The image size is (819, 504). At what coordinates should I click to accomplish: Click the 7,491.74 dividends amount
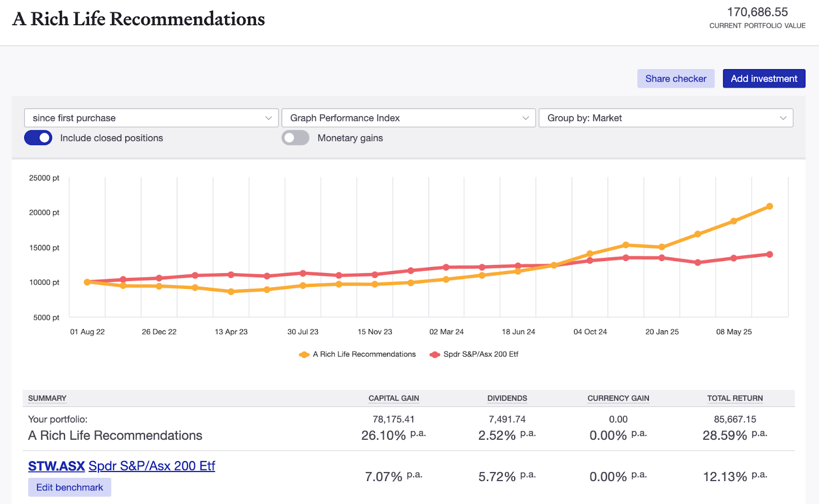tap(507, 419)
